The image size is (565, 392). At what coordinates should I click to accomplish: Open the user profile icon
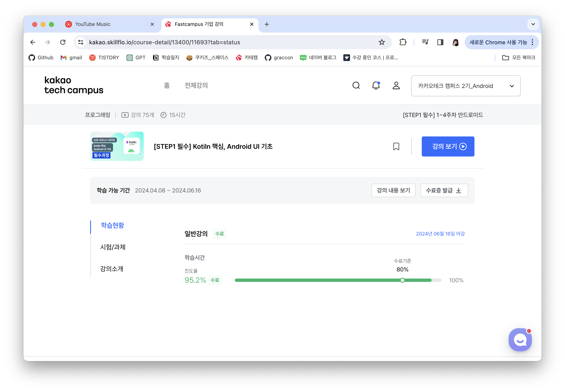396,85
